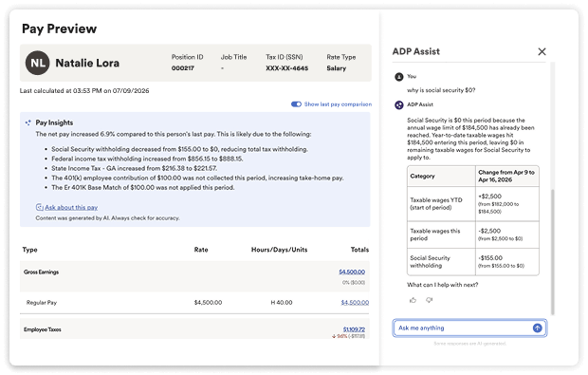Click the Taxable wages YTD table cell
This screenshot has width=588, height=375.
(441, 204)
